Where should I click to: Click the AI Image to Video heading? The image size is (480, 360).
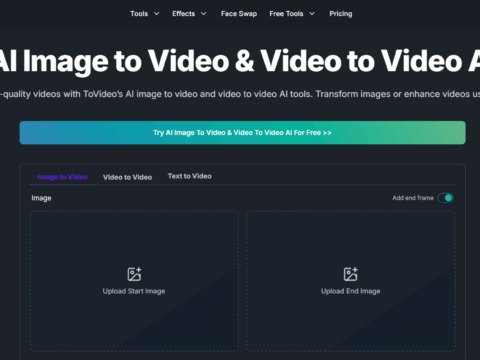point(240,61)
